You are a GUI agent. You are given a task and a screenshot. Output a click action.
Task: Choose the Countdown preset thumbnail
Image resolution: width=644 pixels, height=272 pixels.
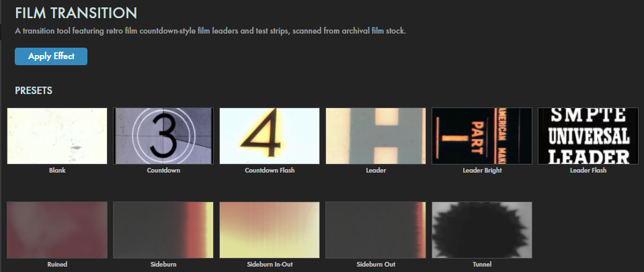163,136
